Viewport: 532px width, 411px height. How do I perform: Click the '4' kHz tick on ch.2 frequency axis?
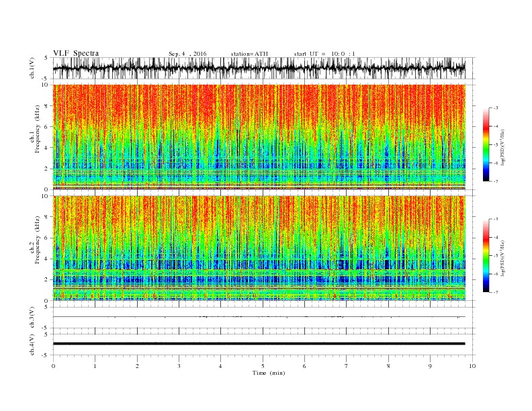(46, 259)
